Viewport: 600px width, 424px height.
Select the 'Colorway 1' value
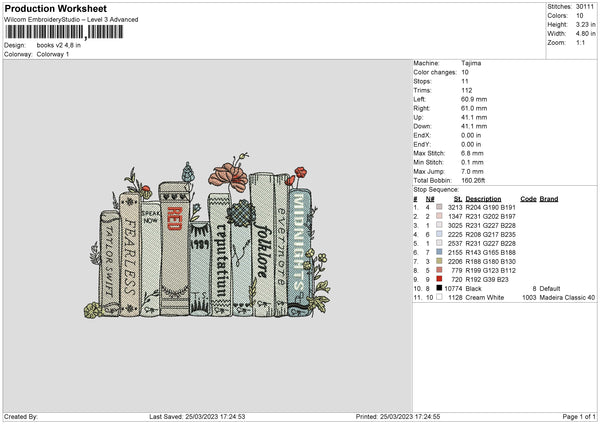tap(53, 54)
